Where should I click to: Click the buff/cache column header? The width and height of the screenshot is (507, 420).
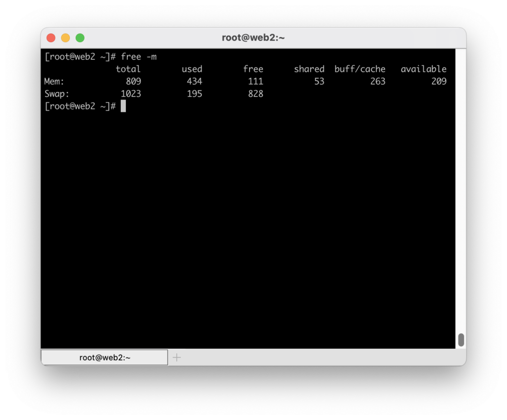point(360,69)
